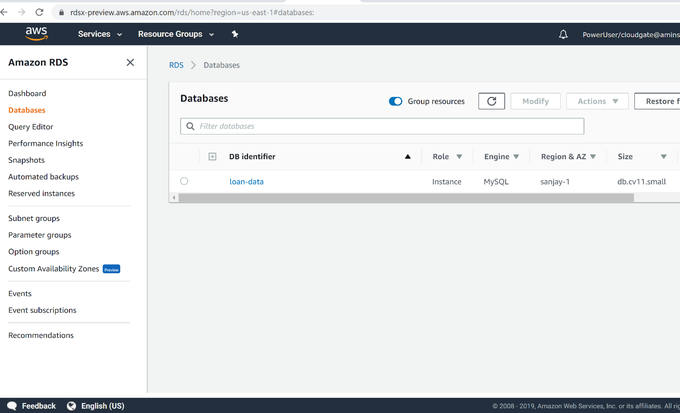This screenshot has height=413, width=680.
Task: Open the Resource Groups dropdown
Action: (x=176, y=34)
